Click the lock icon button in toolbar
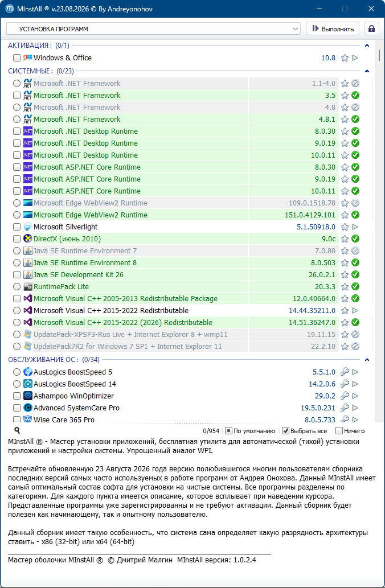Image resolution: width=385 pixels, height=588 pixels. [371, 29]
